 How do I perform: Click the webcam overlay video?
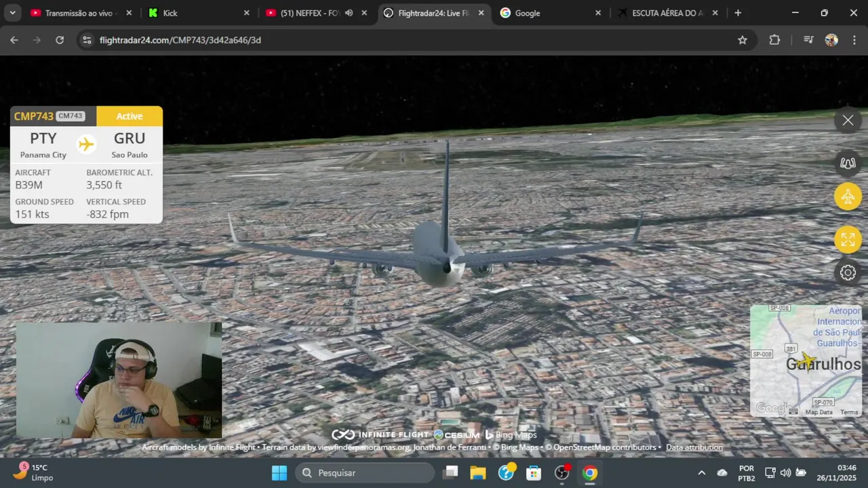pos(119,380)
